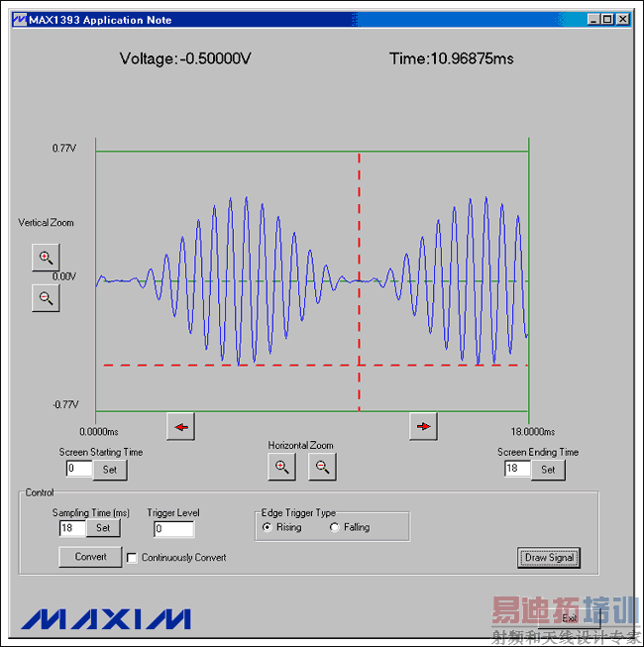Start a conversion with the Convert button
Screen dimensions: 644x647
tap(90, 557)
